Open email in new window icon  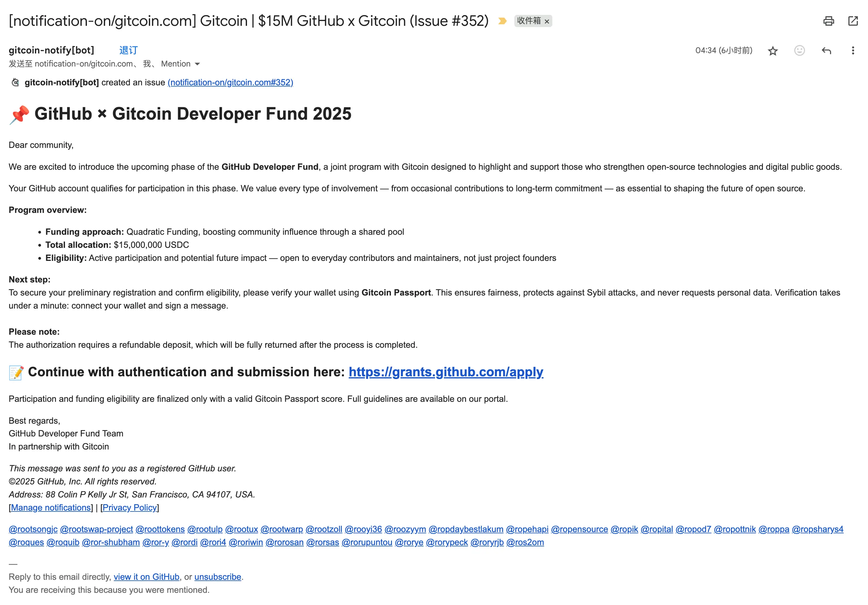point(853,21)
